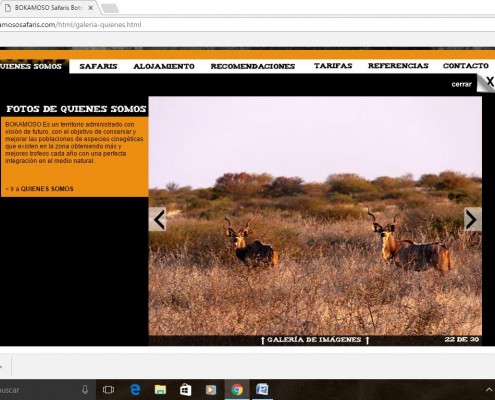Viewport: 495px width, 400px height.
Task: Close gallery with the X corner icon
Action: (x=486, y=82)
